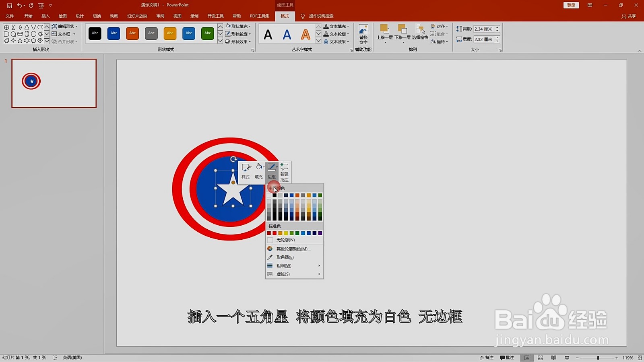The height and width of the screenshot is (362, 644).
Task: Open the 设计 (Design) ribbon tab
Action: pos(80,16)
